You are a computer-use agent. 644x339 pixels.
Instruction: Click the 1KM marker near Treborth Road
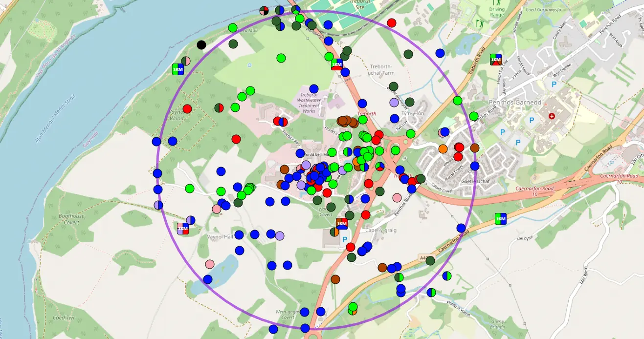(496, 60)
